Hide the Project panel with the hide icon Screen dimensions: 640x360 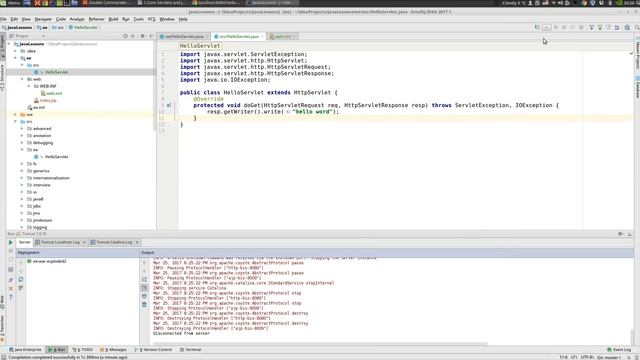point(151,36)
